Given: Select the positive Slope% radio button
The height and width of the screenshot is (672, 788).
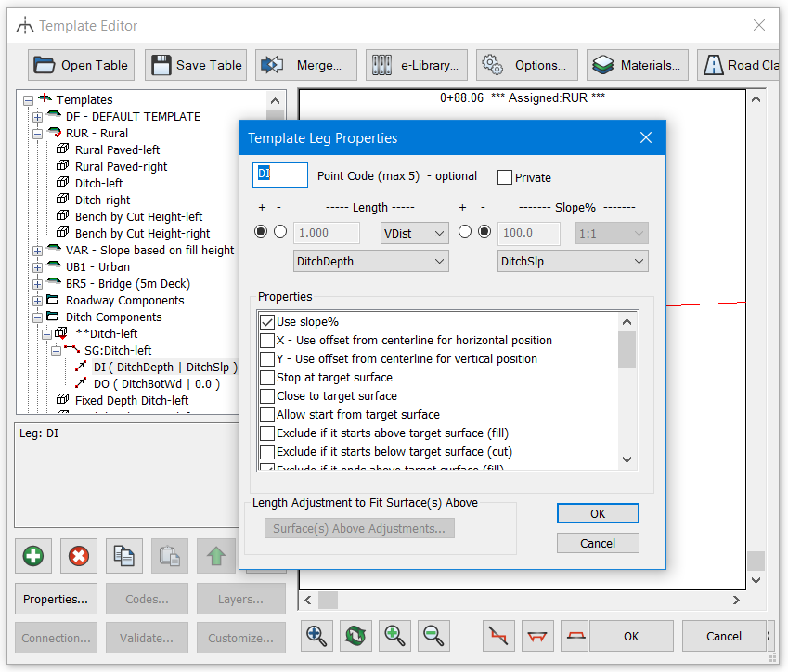Looking at the screenshot, I should pyautogui.click(x=465, y=231).
